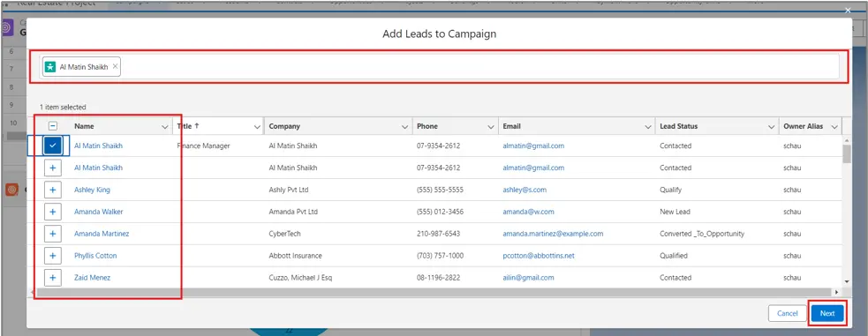
Task: Click the 1 item selected text
Action: (63, 108)
